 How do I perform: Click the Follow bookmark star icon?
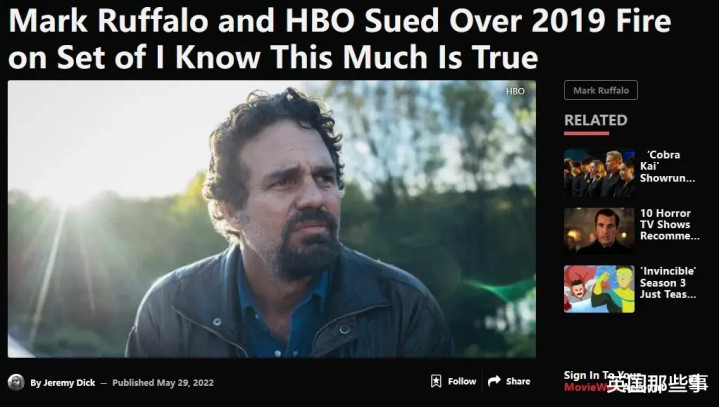pos(436,381)
